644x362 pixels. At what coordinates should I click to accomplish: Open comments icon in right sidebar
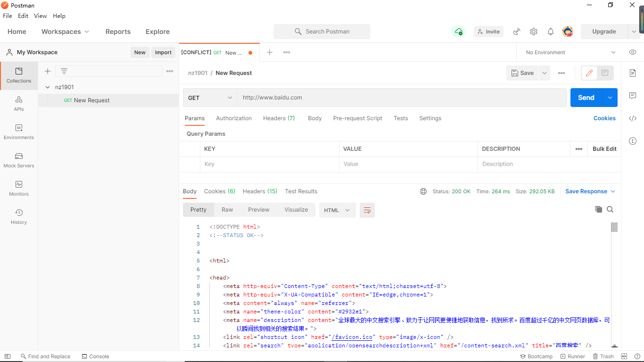pyautogui.click(x=633, y=96)
